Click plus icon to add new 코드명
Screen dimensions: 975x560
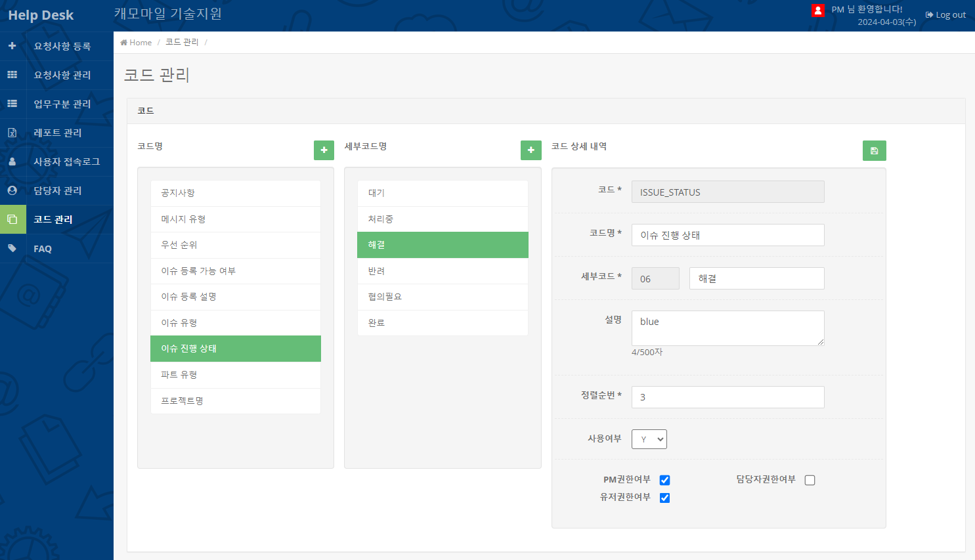coord(324,150)
